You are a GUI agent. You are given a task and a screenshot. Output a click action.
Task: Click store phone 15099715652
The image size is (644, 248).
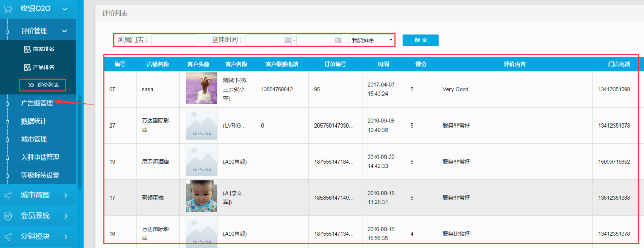click(614, 162)
